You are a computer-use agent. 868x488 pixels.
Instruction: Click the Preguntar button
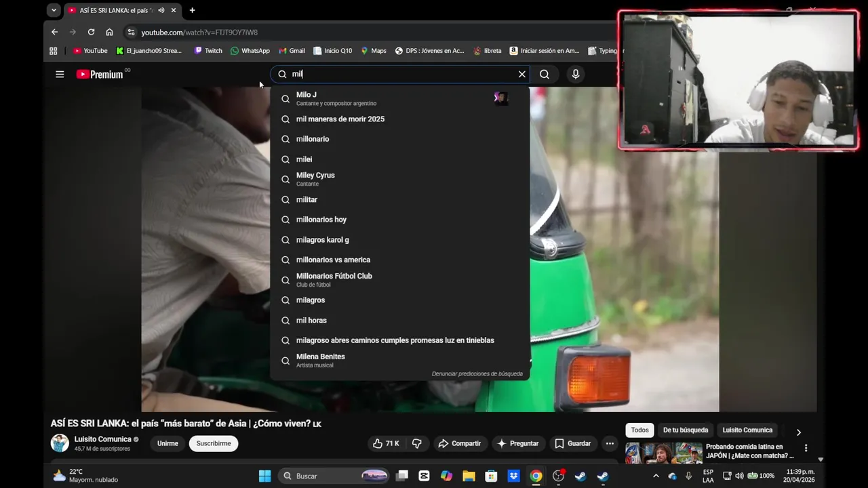point(518,443)
